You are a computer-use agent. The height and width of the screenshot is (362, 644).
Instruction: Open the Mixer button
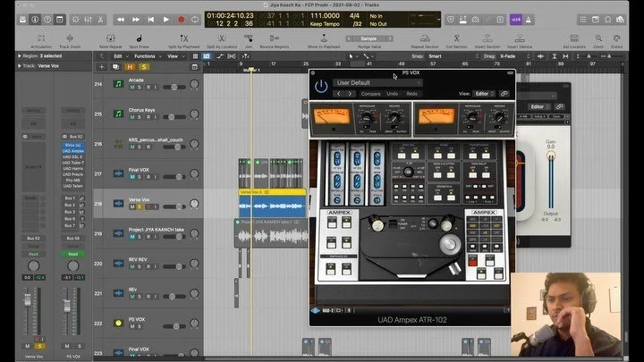click(x=88, y=20)
